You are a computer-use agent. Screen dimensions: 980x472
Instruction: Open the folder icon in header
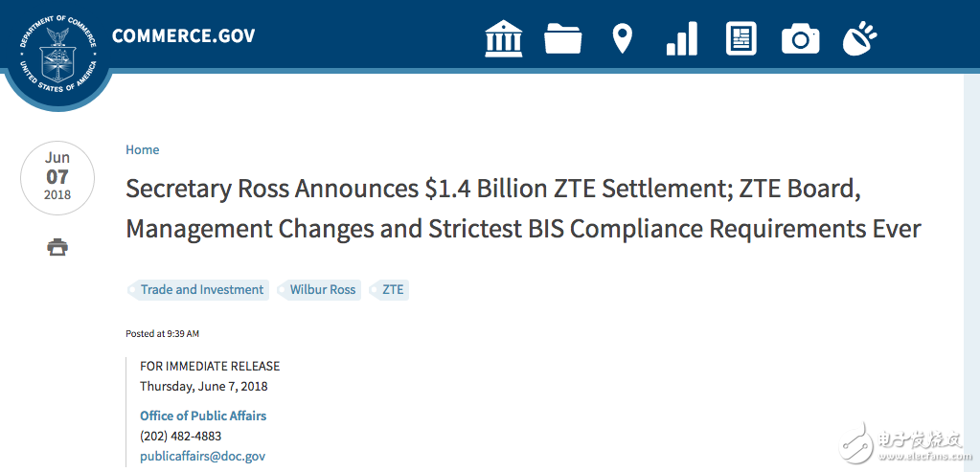563,38
